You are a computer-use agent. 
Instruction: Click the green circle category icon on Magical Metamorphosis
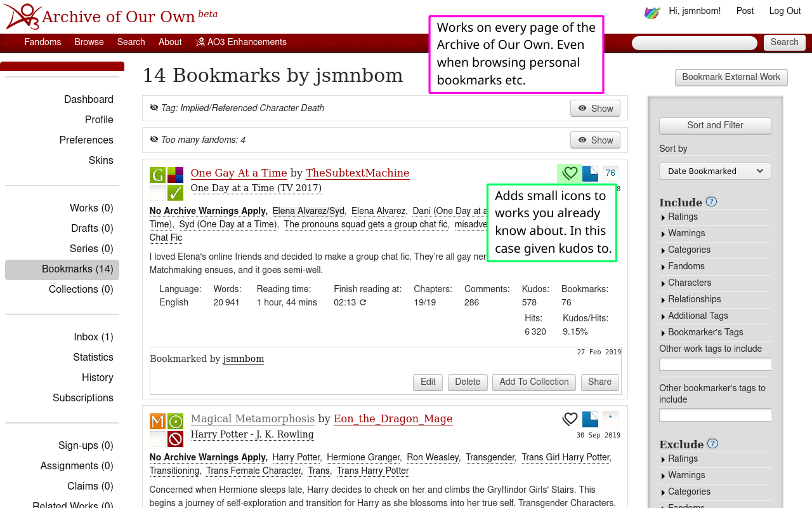coord(176,421)
